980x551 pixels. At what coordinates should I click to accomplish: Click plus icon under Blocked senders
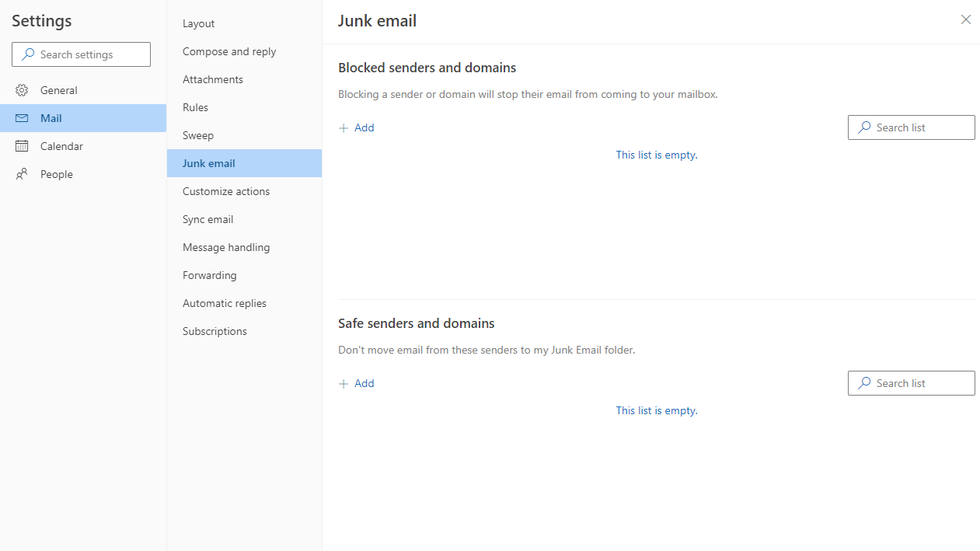click(344, 127)
